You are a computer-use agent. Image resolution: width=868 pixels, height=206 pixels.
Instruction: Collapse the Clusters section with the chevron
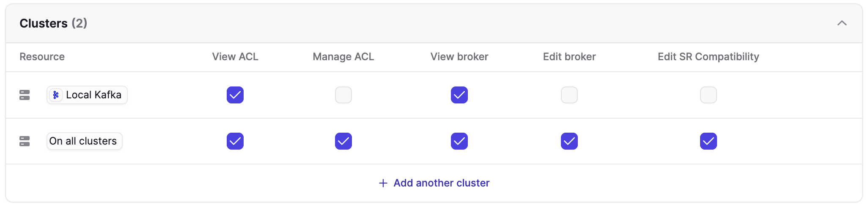(842, 23)
